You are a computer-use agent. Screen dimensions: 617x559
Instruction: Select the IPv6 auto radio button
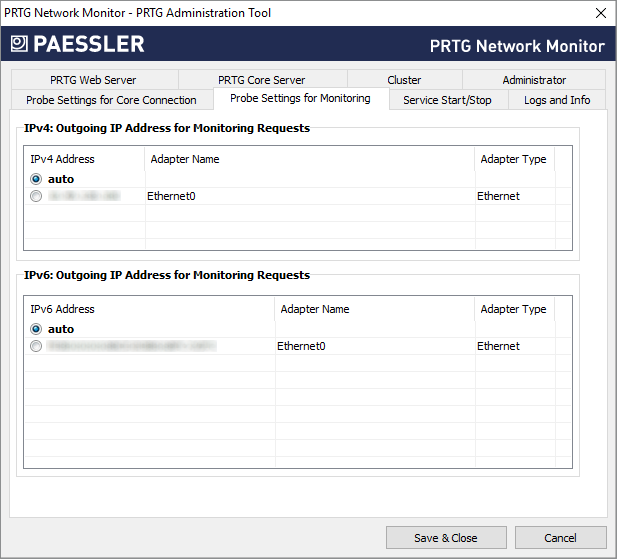[37, 329]
